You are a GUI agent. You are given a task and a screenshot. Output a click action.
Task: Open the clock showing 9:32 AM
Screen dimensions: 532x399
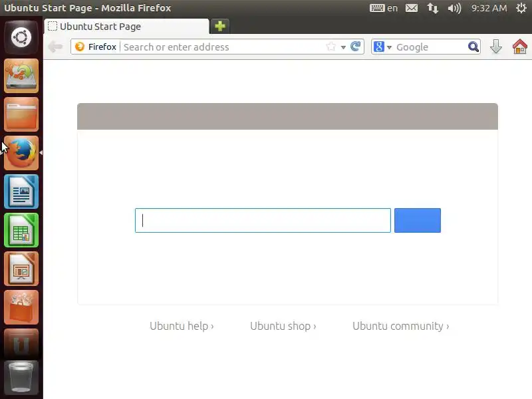click(489, 8)
